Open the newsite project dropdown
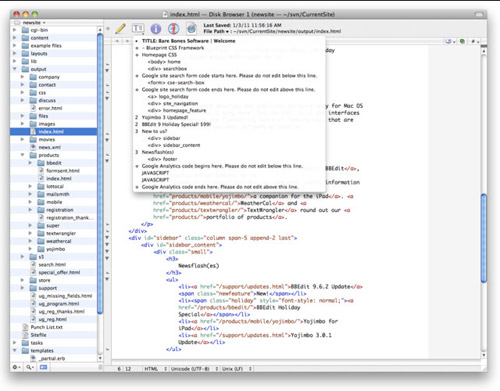This screenshot has height=391, width=500. pyautogui.click(x=34, y=23)
